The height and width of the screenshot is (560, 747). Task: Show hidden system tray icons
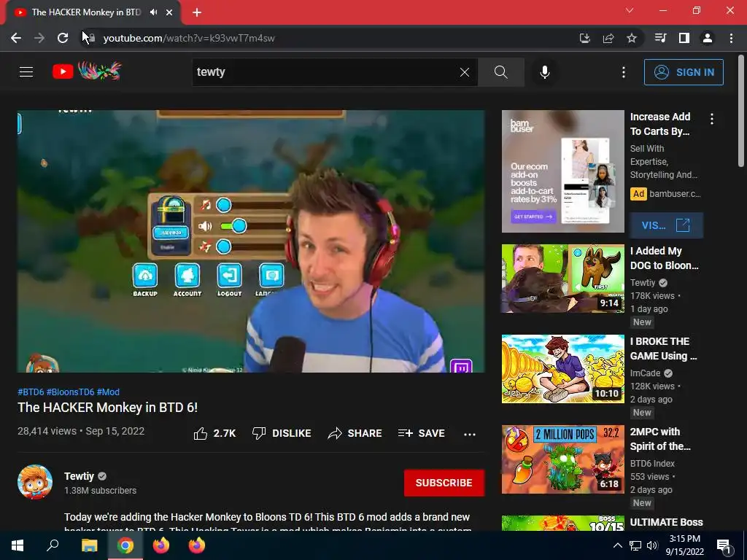[x=617, y=545]
